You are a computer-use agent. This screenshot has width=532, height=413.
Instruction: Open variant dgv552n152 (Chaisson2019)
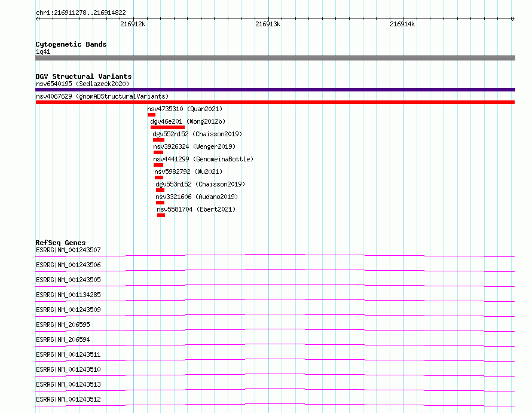[x=197, y=134]
